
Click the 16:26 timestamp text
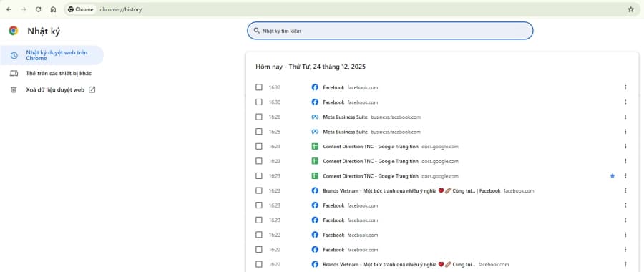275,117
